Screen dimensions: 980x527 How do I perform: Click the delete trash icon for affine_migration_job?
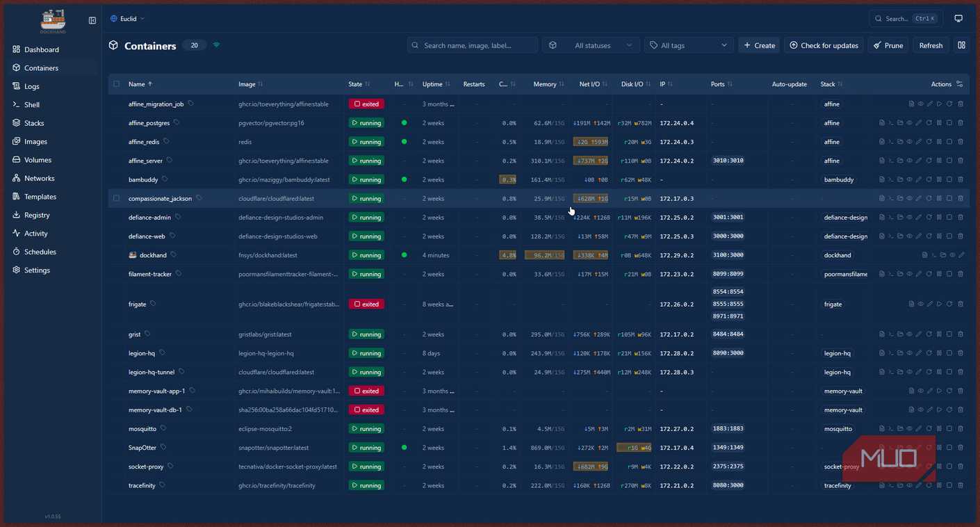pos(961,104)
